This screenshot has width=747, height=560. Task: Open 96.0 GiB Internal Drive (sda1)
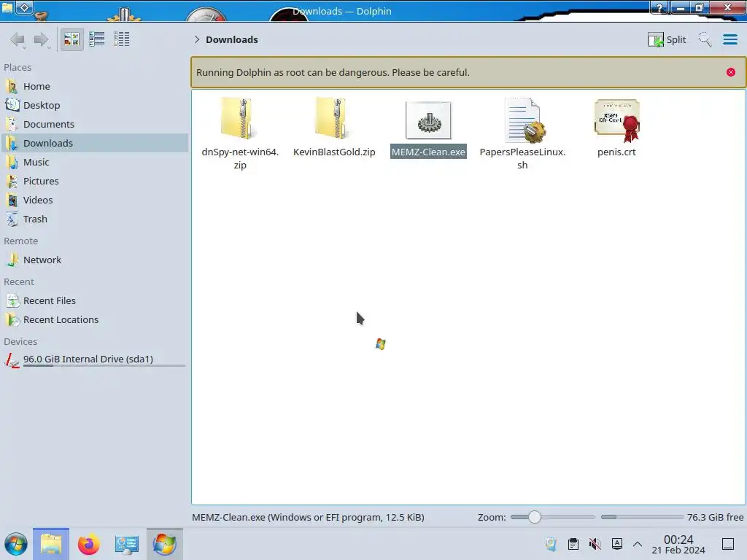coord(95,359)
